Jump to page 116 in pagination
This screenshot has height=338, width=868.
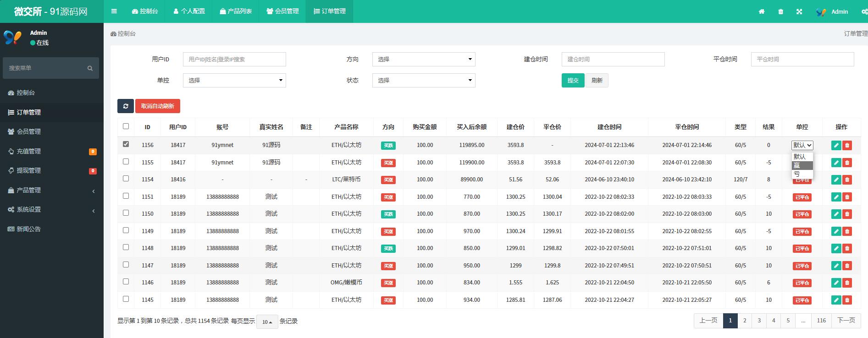(821, 321)
